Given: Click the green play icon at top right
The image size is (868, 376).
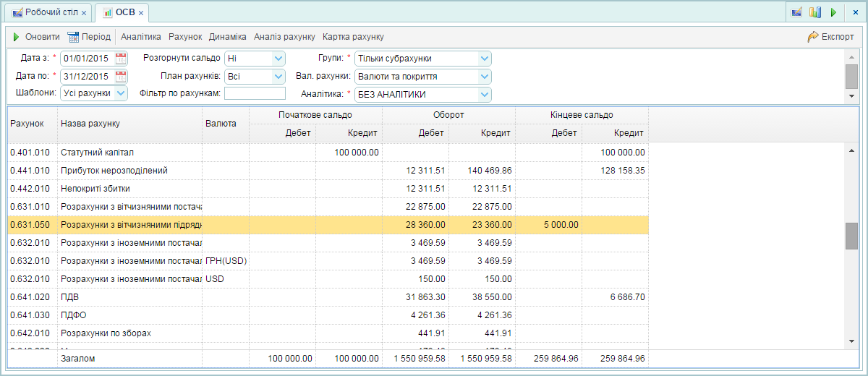Looking at the screenshot, I should pyautogui.click(x=833, y=12).
